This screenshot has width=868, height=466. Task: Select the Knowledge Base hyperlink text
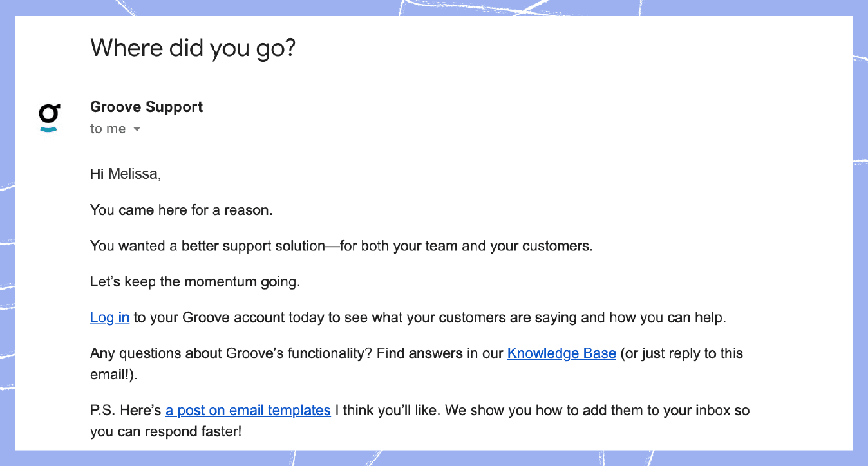[x=561, y=353]
